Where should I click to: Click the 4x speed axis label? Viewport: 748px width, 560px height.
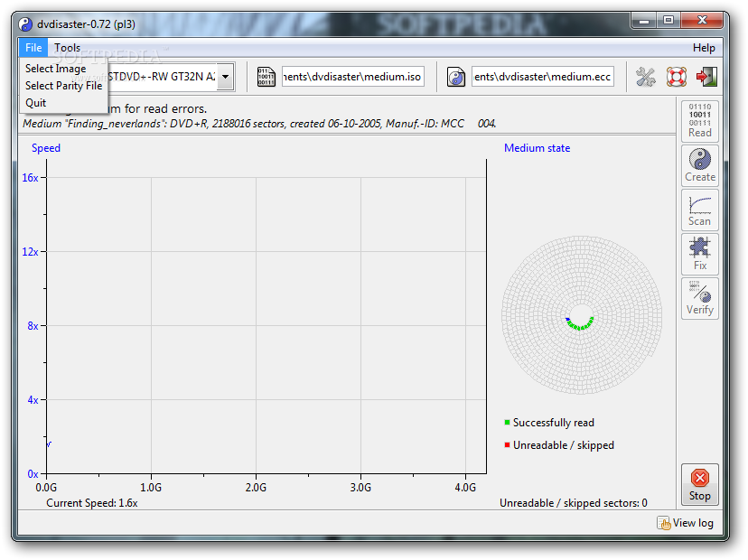click(33, 400)
